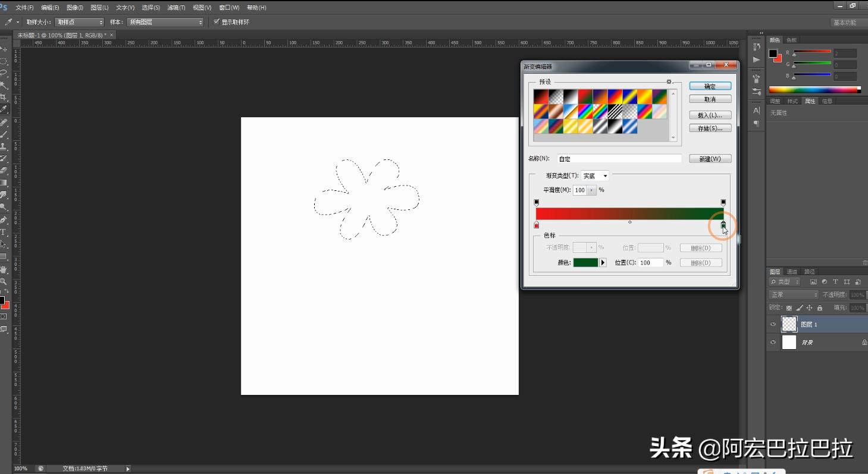Switch to the 色板 tab

[x=791, y=40]
